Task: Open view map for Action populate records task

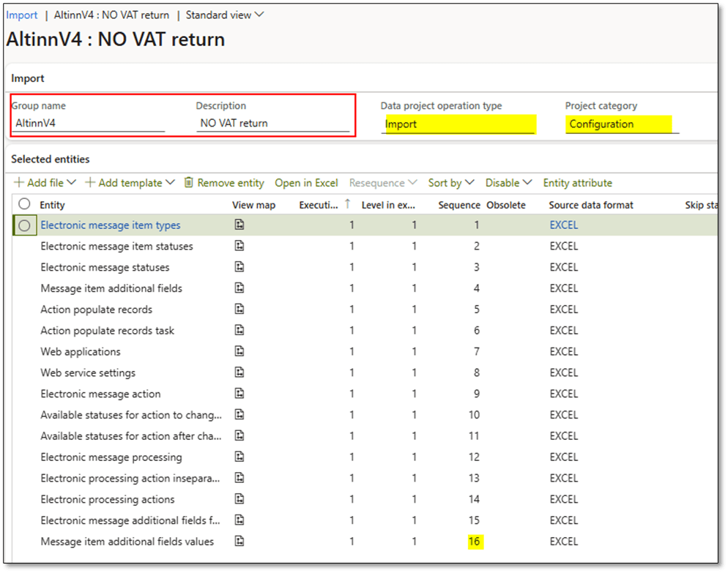Action: [x=239, y=331]
